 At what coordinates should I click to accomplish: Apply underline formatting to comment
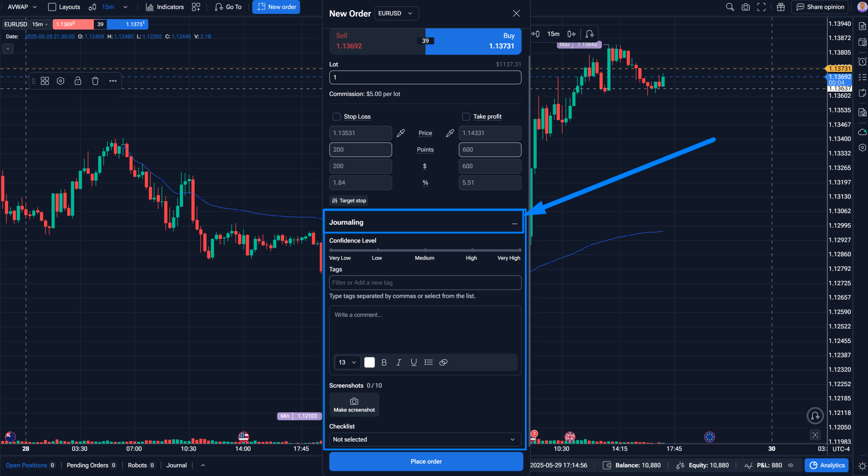(x=414, y=362)
